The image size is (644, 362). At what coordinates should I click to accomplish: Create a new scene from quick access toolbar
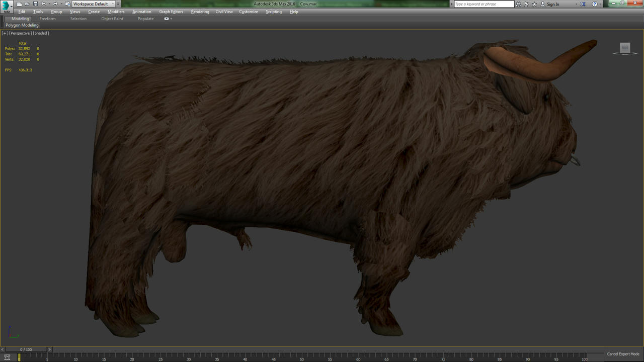(x=19, y=4)
